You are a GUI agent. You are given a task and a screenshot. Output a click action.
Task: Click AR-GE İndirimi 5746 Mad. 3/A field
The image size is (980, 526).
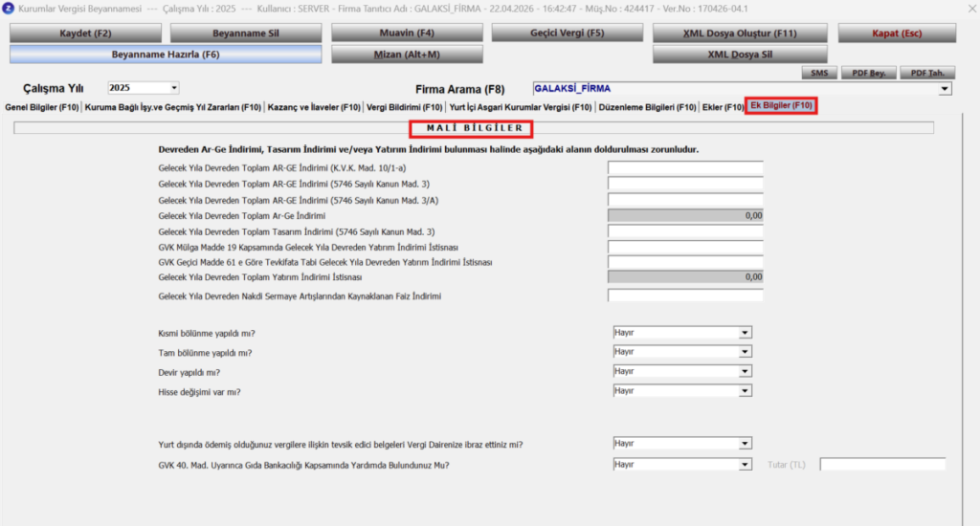click(685, 200)
